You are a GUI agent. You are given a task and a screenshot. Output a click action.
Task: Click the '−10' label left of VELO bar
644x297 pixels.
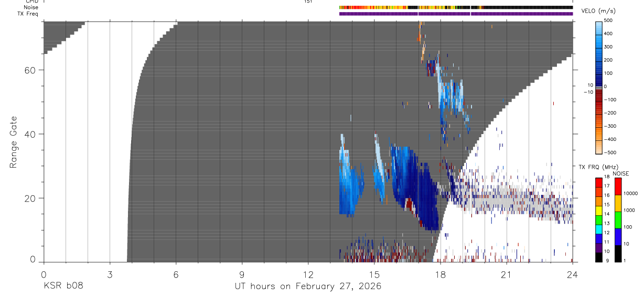[x=588, y=92]
